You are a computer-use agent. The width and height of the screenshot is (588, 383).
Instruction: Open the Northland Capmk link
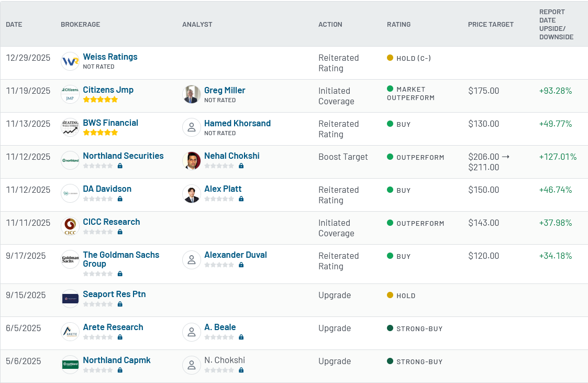coord(117,360)
